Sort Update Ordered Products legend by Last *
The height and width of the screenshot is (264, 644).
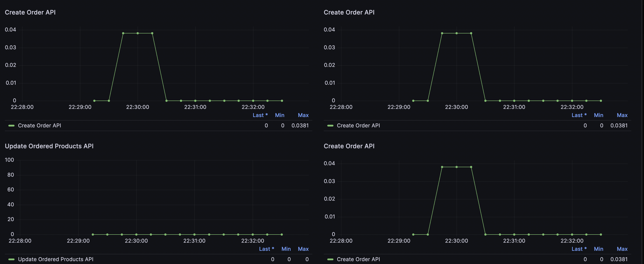(266, 249)
